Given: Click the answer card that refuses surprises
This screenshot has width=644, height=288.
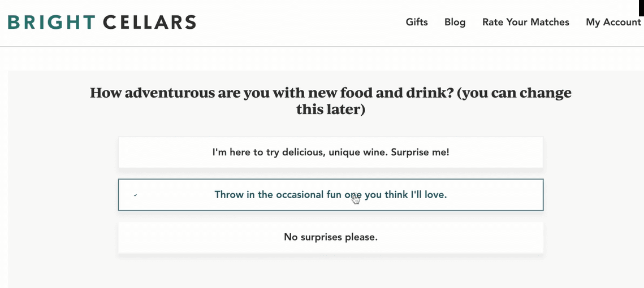Looking at the screenshot, I should click(x=331, y=237).
